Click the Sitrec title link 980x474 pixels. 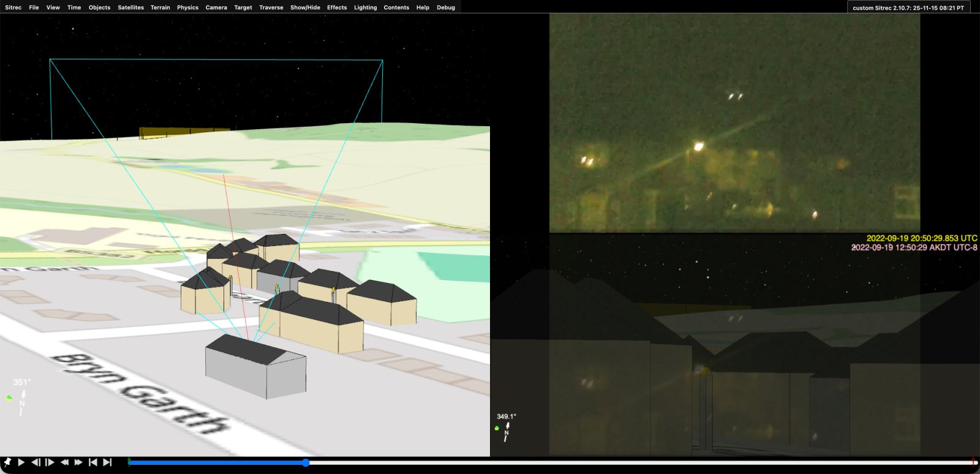coord(13,7)
